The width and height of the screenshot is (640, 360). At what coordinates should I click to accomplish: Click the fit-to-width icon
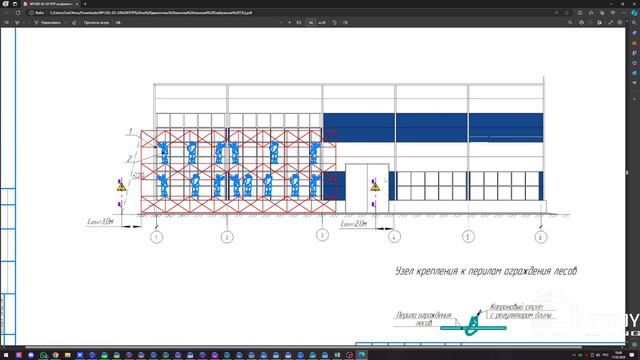[x=299, y=22]
